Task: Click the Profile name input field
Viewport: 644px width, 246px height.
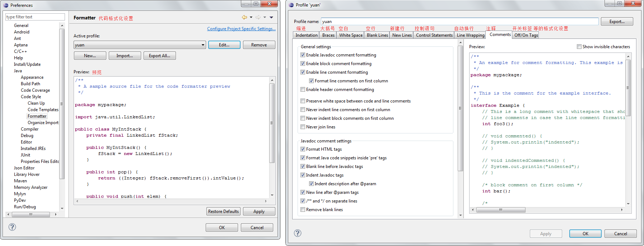Action: click(x=460, y=22)
